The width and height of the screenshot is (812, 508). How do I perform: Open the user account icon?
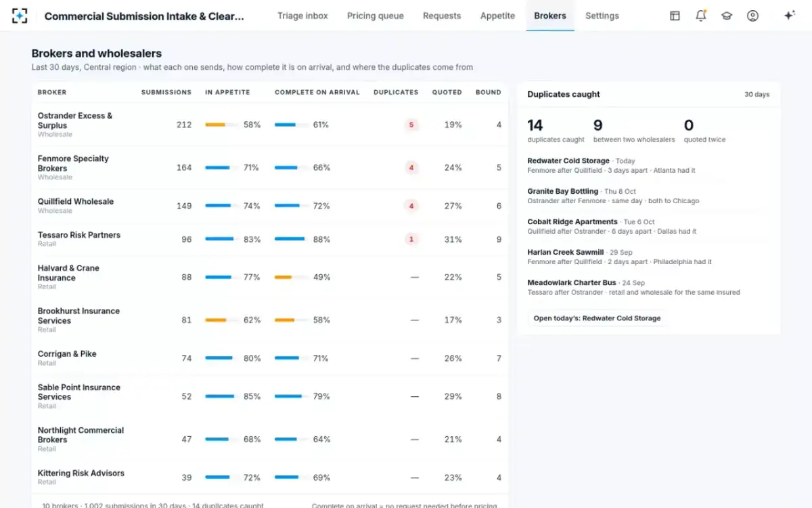(752, 16)
